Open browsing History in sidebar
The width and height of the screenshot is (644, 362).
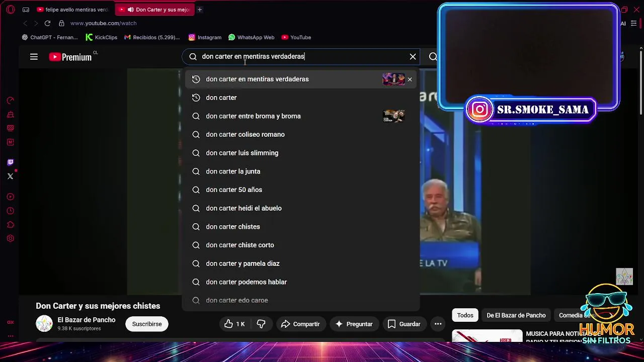pyautogui.click(x=10, y=211)
